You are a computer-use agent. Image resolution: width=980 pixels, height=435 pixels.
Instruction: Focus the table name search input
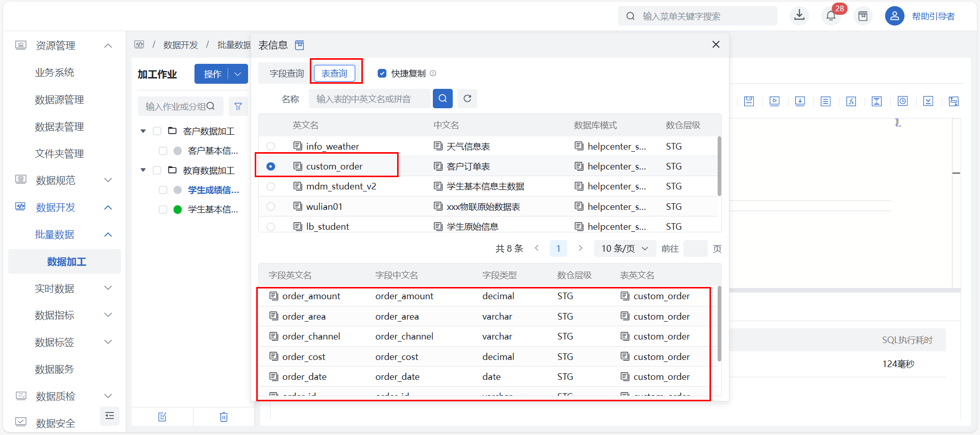369,99
